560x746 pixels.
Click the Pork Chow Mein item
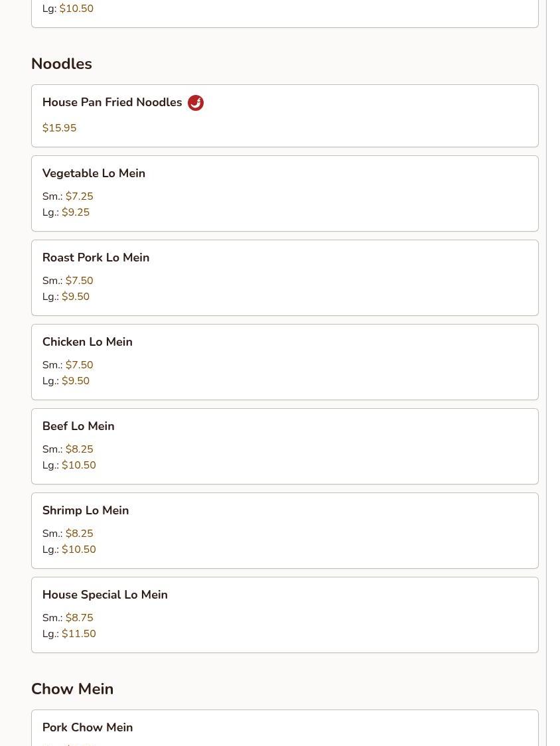(88, 727)
